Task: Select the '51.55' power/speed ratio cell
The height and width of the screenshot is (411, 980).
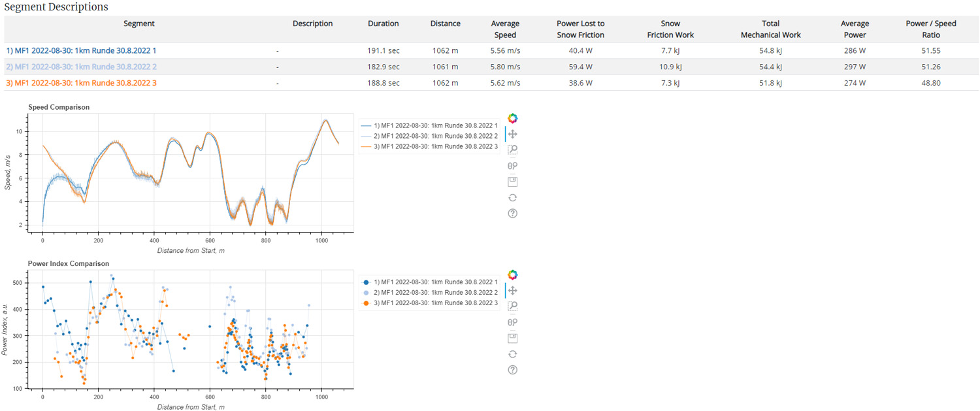Action: (x=931, y=50)
